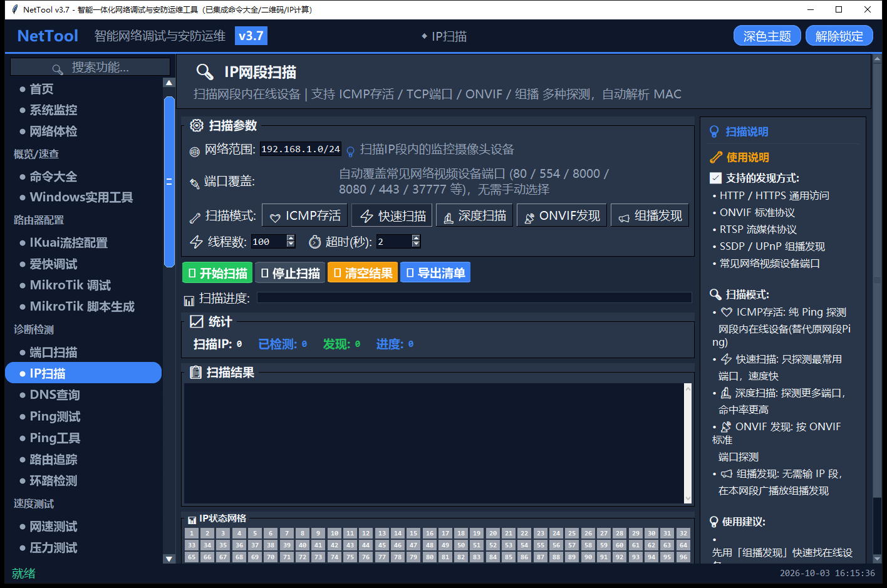Select 命令大全 in the sidebar

pos(53,177)
